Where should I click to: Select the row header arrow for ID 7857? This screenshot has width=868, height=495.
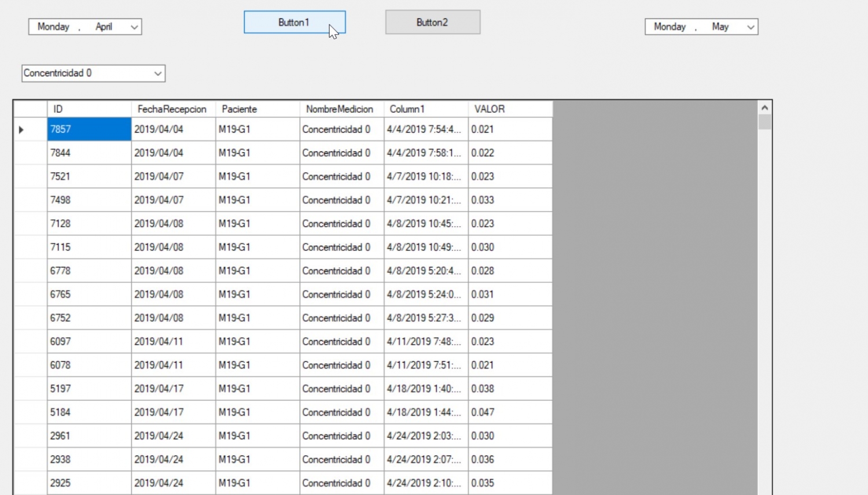[x=30, y=130]
